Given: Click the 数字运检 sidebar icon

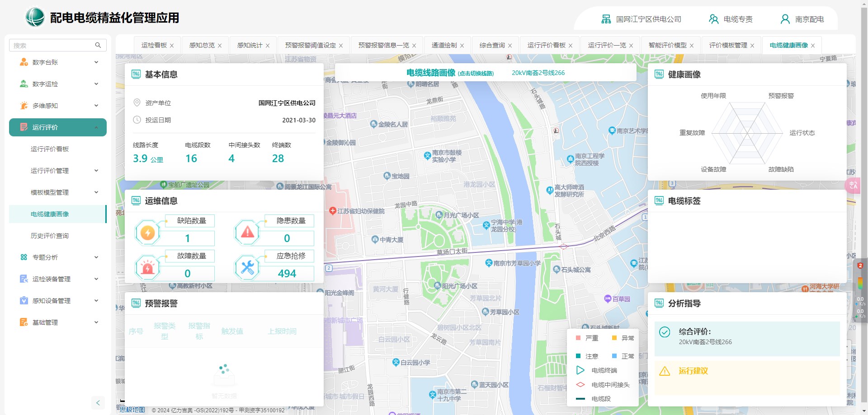Looking at the screenshot, I should click(24, 84).
